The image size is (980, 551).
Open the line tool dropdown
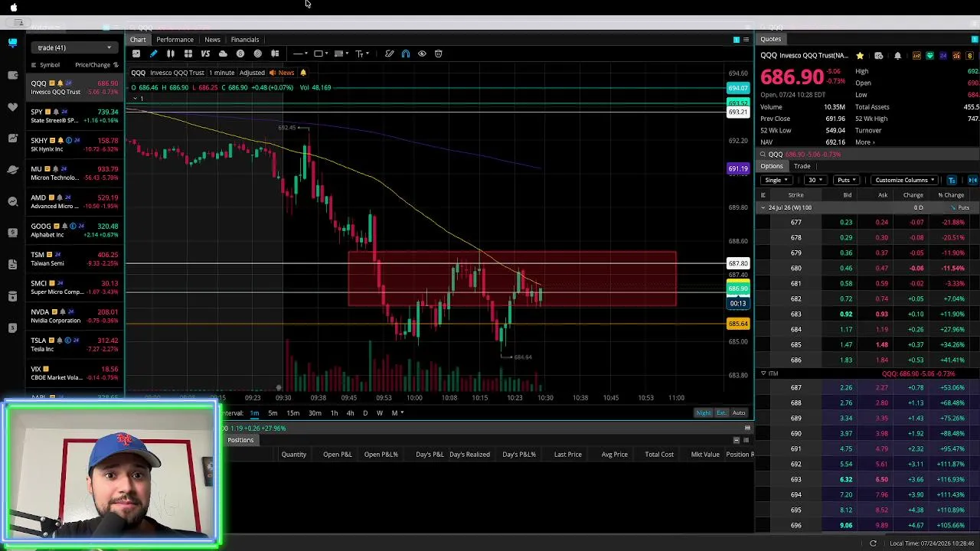pyautogui.click(x=299, y=54)
